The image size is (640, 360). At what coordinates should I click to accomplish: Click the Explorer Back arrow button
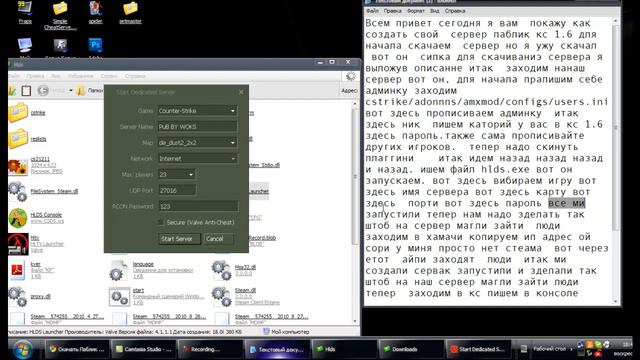42,91
